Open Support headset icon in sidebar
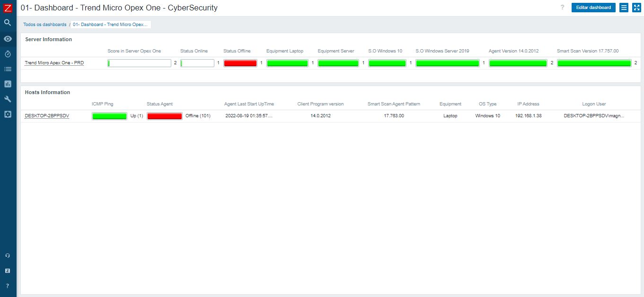 point(8,256)
